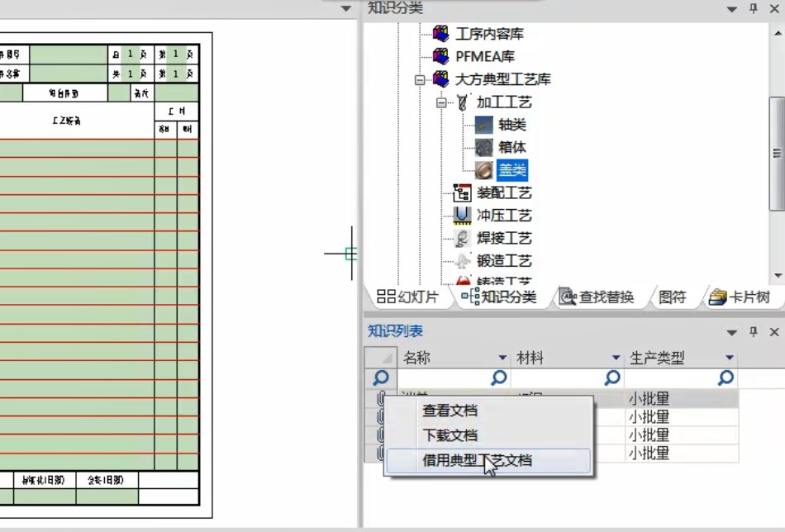Pin the 知识列表 panel
The height and width of the screenshot is (532, 785).
[753, 333]
